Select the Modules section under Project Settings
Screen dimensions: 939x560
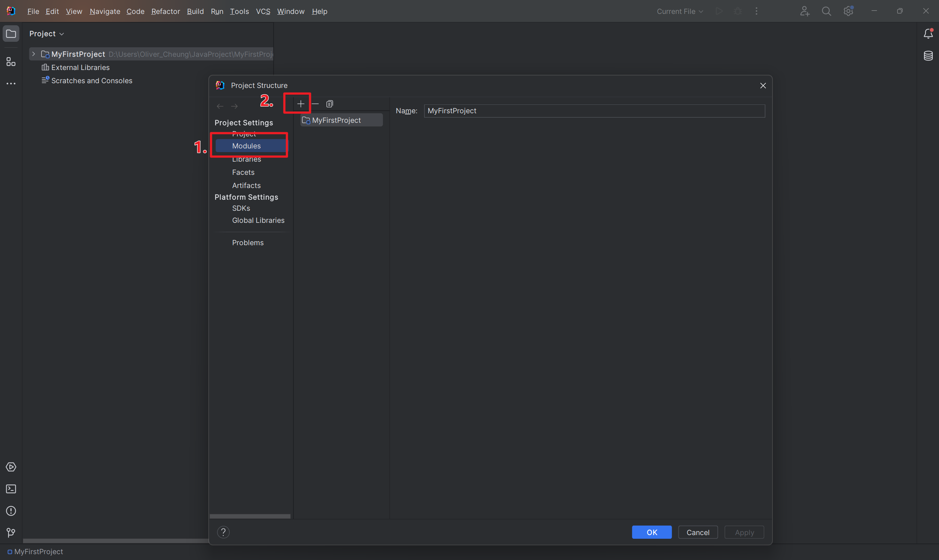(x=246, y=146)
